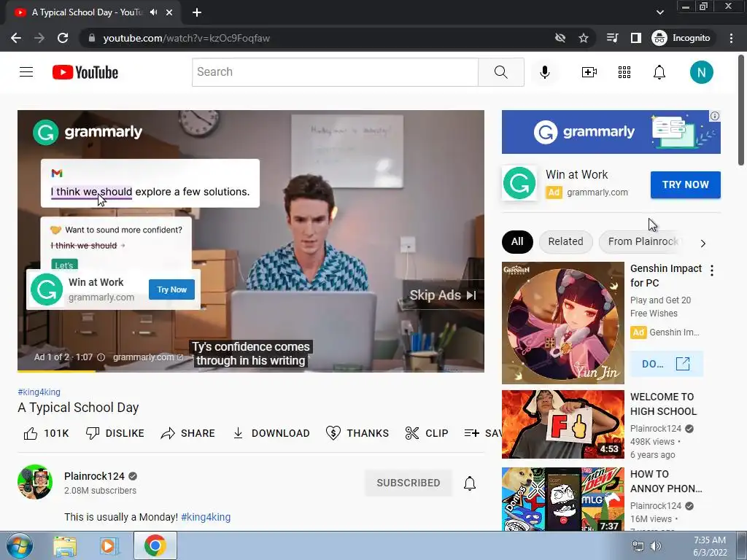This screenshot has height=560, width=747.
Task: Select the Related filter chip
Action: 565,241
